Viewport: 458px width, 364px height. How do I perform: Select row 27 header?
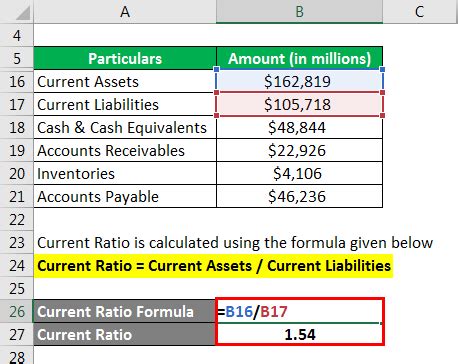pyautogui.click(x=17, y=334)
